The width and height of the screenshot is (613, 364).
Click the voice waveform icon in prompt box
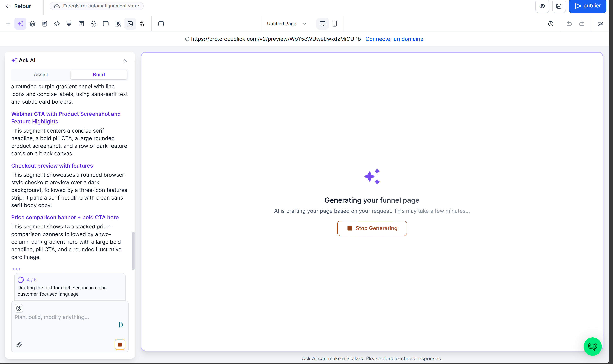click(121, 325)
